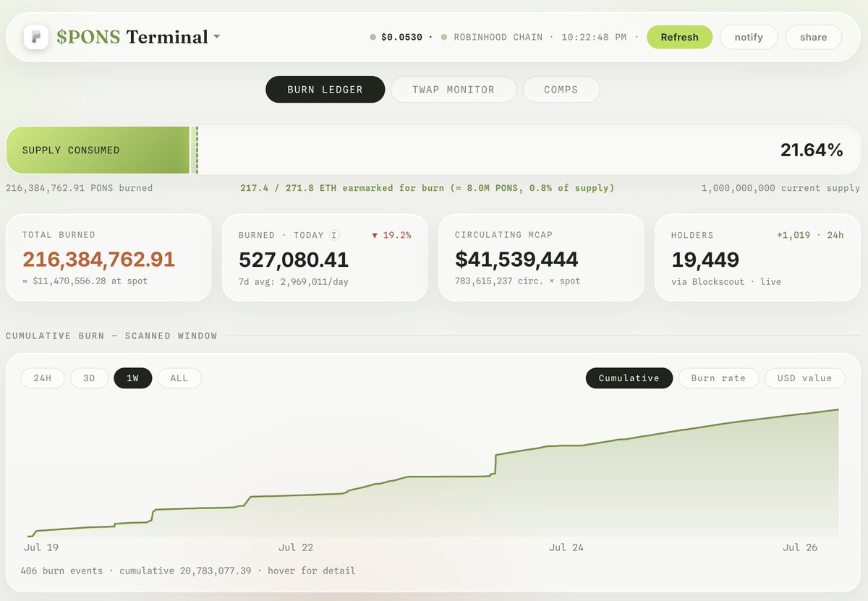
Task: Click the Cumulative Burn — Scanned Window heading
Action: (111, 336)
